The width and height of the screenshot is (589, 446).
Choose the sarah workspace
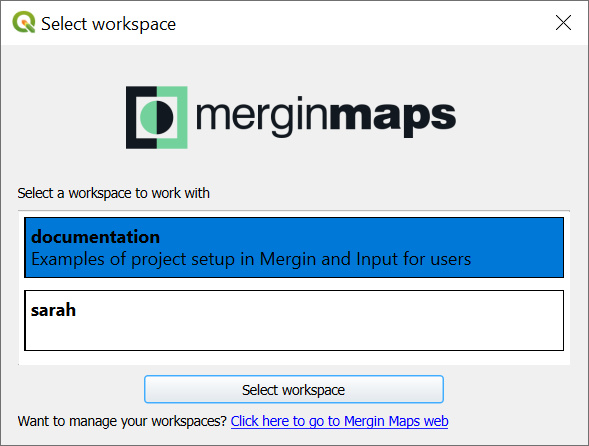click(294, 320)
